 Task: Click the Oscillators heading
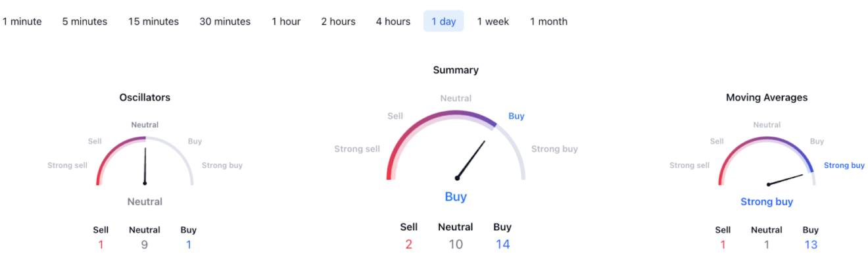[145, 97]
